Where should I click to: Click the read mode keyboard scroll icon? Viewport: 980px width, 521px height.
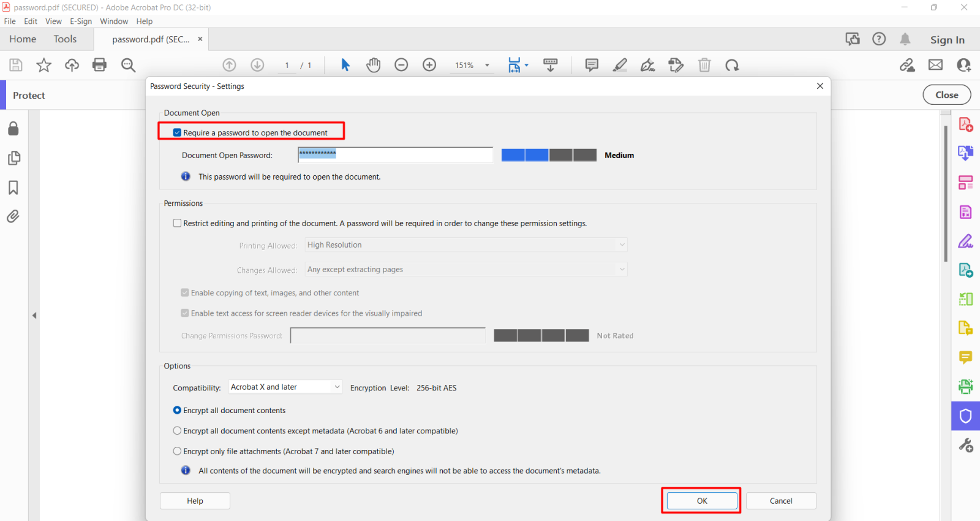coord(551,65)
